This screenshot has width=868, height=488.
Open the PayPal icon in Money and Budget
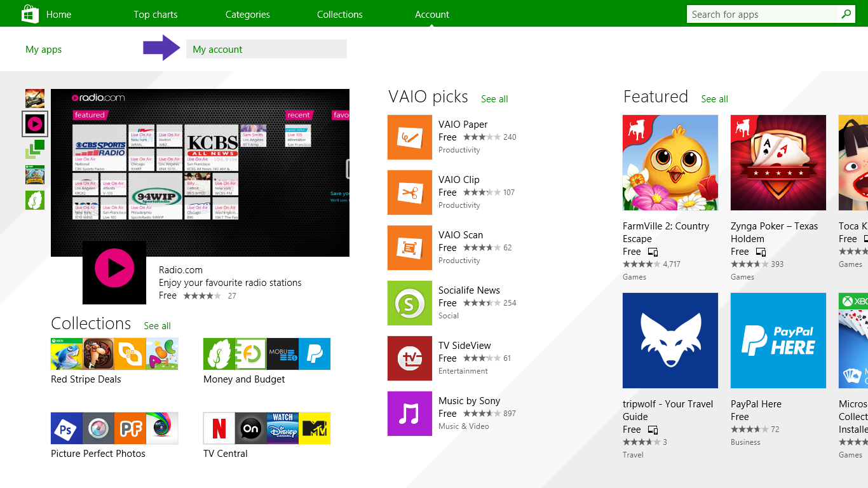tap(315, 354)
